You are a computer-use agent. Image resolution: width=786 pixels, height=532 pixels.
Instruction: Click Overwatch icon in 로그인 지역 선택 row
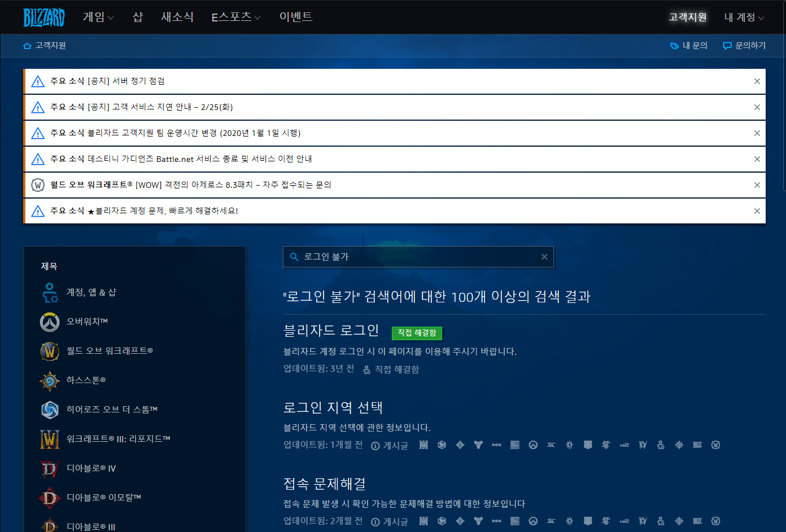coord(533,445)
